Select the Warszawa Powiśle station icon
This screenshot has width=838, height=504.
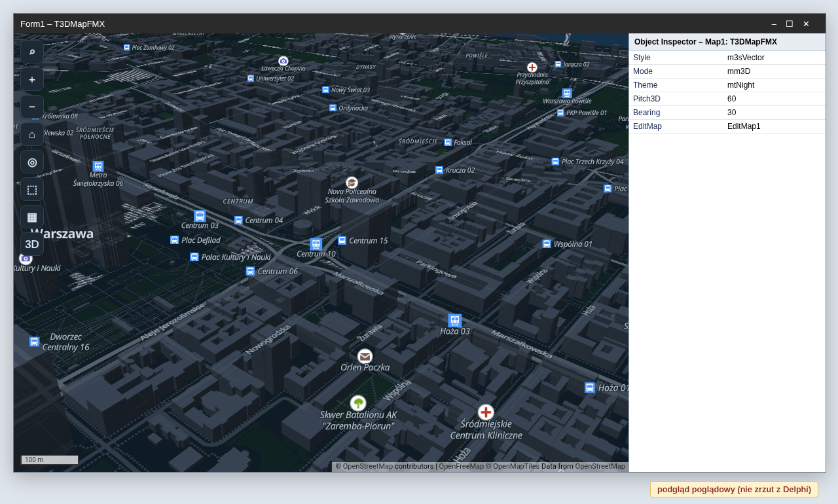tap(567, 93)
